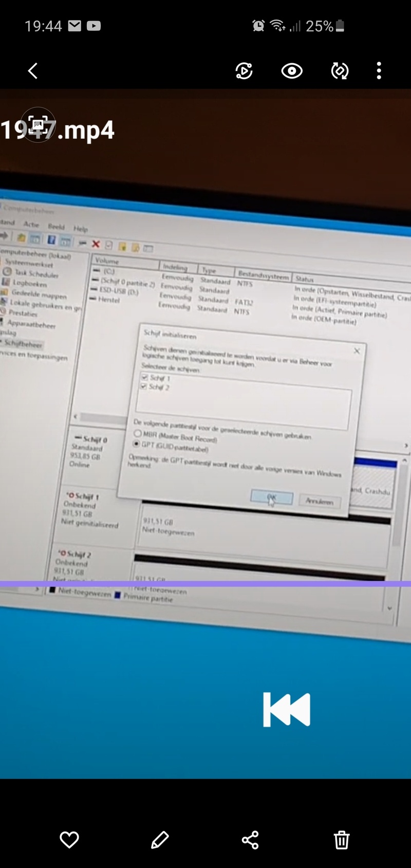Tap the remaster video play icon
The height and width of the screenshot is (868, 411).
pyautogui.click(x=244, y=71)
